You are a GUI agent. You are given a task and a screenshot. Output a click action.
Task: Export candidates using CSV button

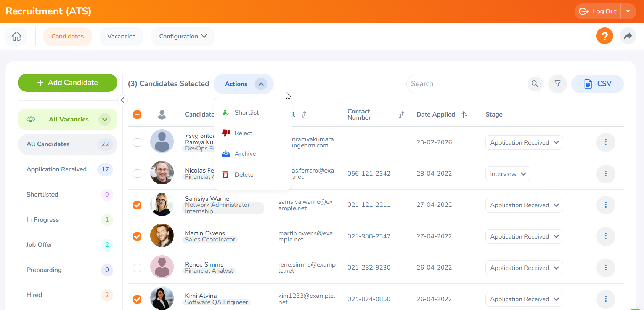(597, 84)
